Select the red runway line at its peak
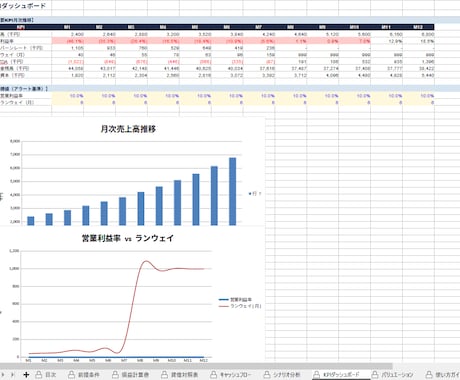Image resolution: width=460 pixels, height=380 pixels. 146,261
